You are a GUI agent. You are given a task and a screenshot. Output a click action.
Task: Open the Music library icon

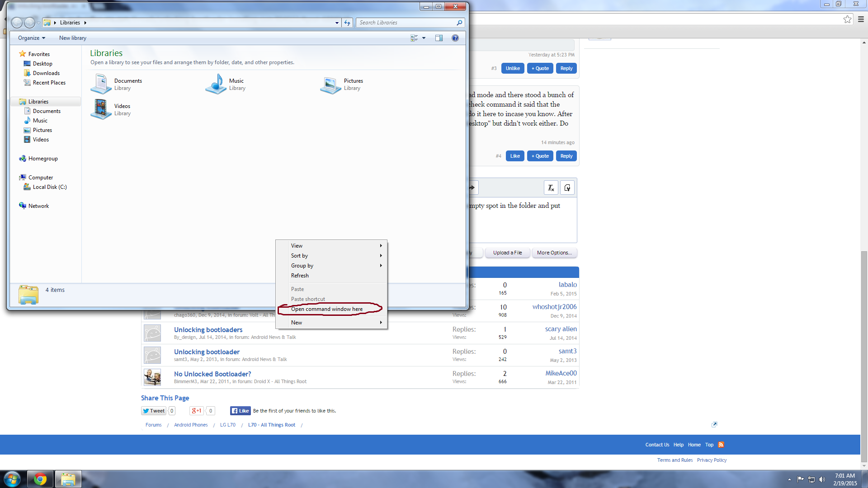tap(216, 84)
